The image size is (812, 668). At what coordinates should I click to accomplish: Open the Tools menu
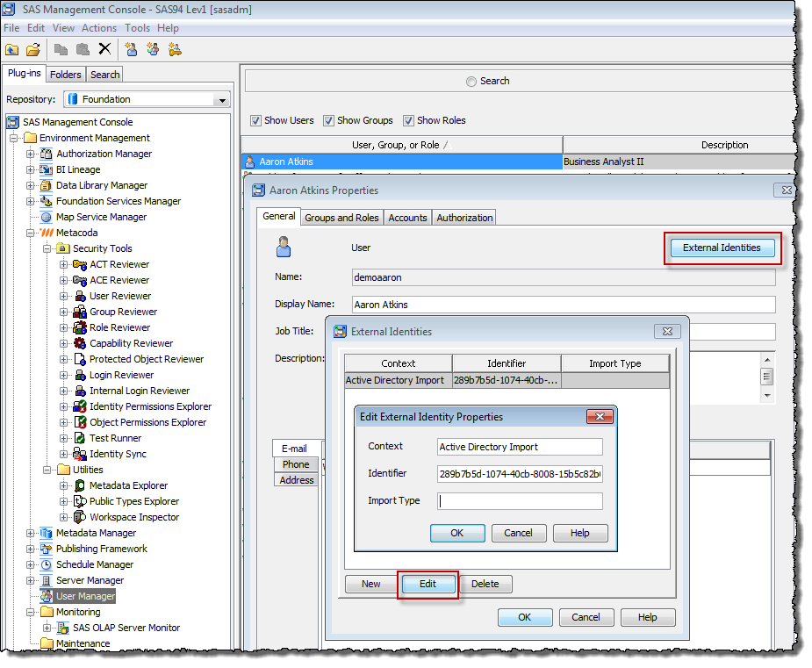(x=137, y=28)
